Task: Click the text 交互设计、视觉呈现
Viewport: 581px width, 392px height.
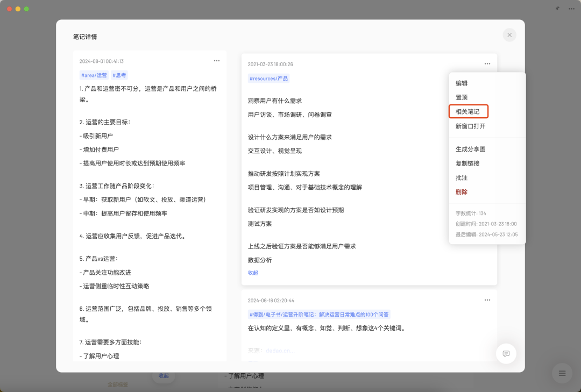Action: tap(274, 151)
